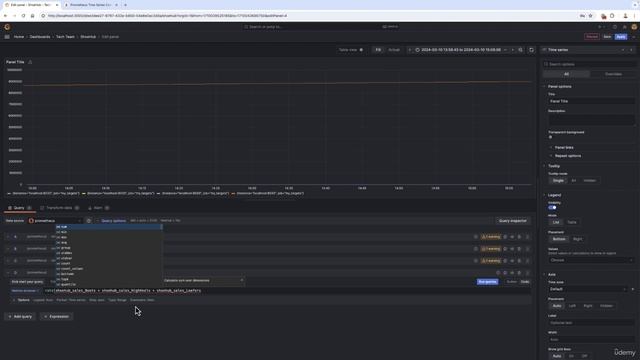Select the Overrides tab
Viewport: 640px width, 360px height.
(613, 74)
